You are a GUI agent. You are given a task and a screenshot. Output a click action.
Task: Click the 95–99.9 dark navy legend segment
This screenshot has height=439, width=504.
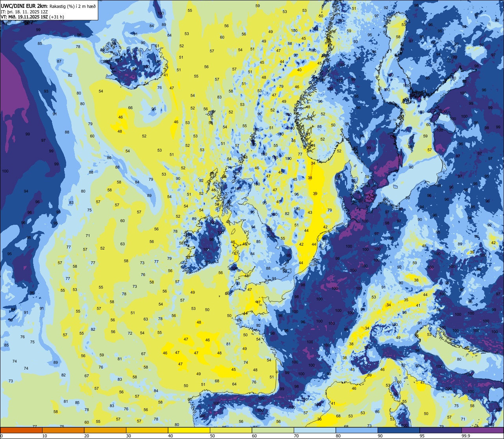pos(441,430)
